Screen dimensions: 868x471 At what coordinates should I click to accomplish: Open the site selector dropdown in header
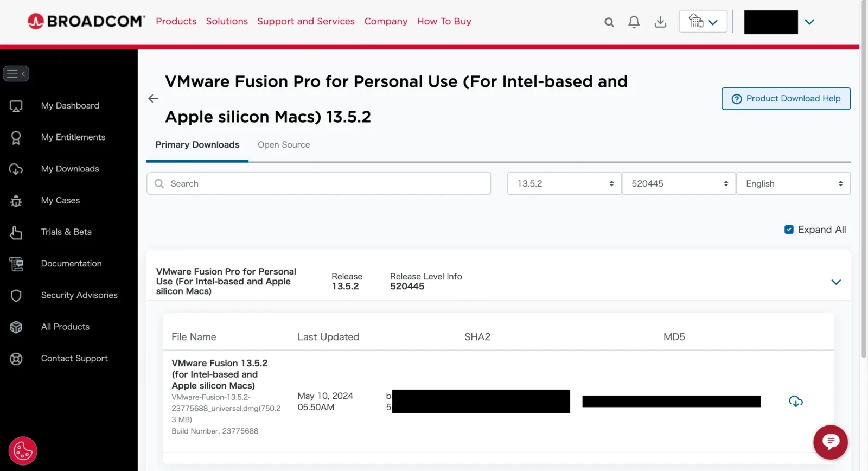[x=703, y=22]
